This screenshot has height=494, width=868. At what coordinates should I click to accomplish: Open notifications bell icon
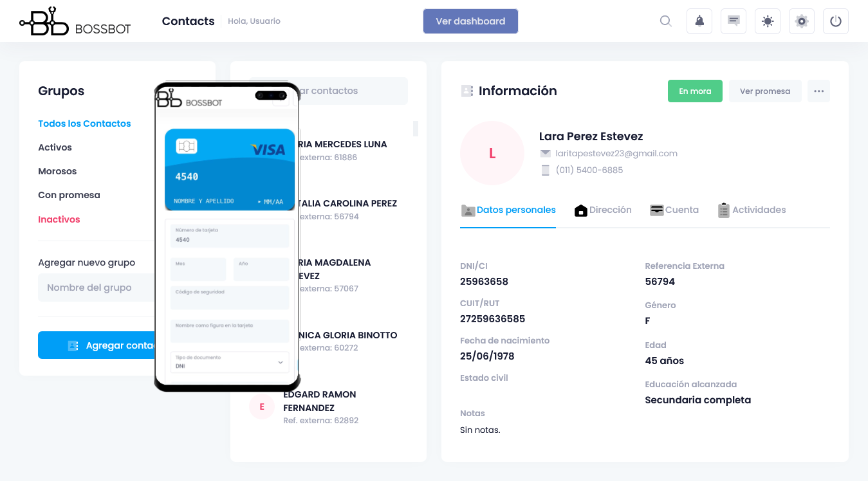pos(699,21)
